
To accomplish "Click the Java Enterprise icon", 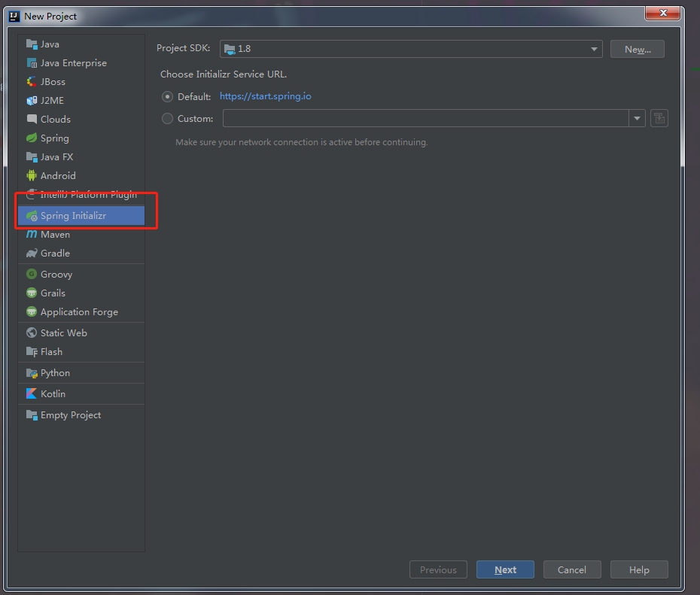I will click(32, 63).
